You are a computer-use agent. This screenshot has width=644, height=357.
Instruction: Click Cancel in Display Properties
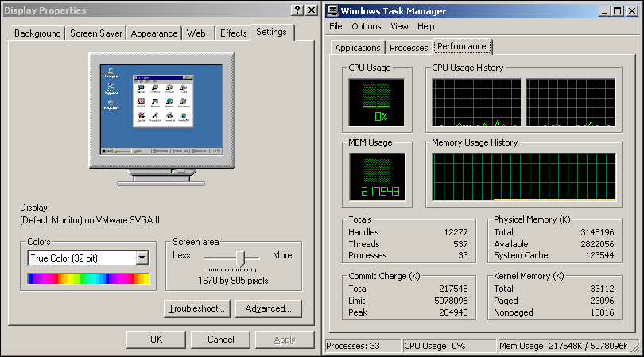point(220,340)
